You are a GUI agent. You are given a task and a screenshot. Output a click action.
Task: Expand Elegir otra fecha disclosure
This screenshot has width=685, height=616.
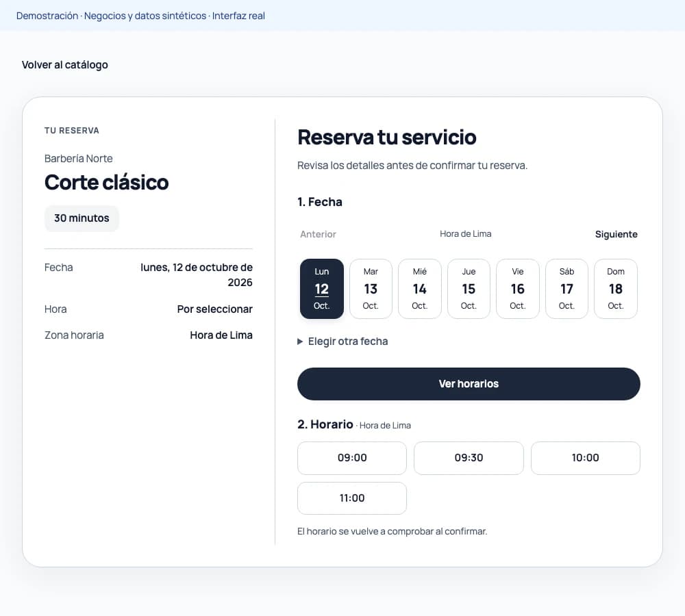click(342, 342)
